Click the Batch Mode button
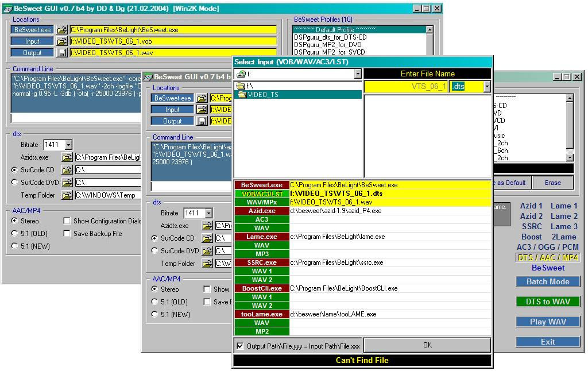 tap(548, 281)
